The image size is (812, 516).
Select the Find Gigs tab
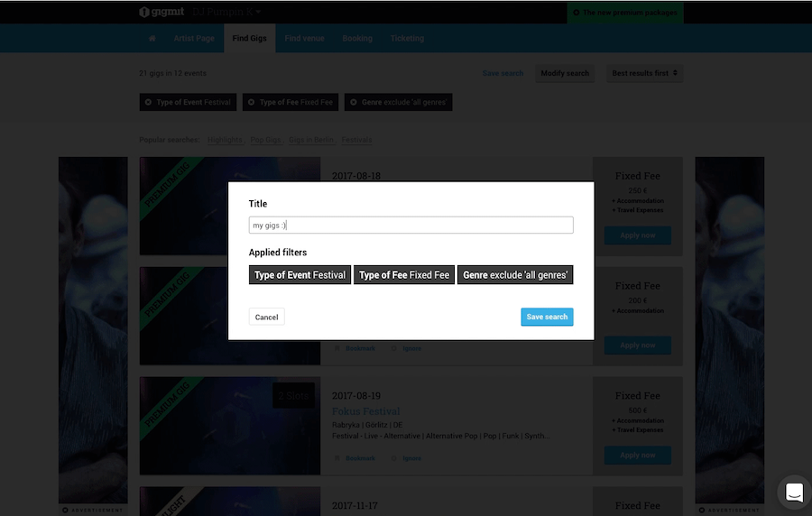250,38
